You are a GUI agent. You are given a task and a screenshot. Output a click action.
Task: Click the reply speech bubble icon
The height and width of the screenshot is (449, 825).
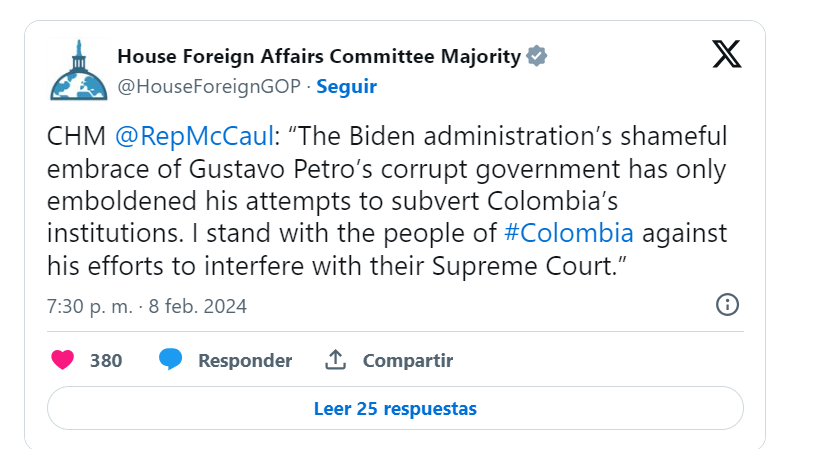[170, 360]
